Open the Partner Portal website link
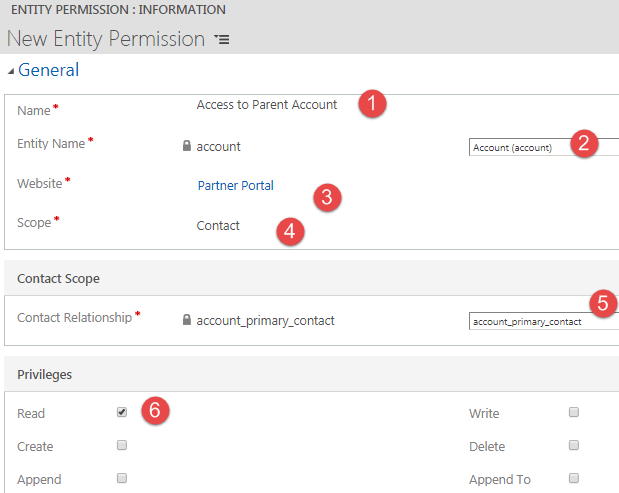 (236, 185)
